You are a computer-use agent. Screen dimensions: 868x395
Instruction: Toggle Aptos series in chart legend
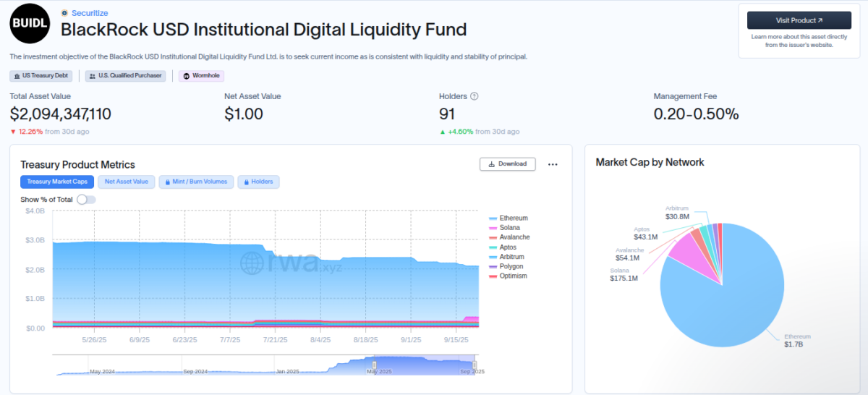[x=503, y=247]
